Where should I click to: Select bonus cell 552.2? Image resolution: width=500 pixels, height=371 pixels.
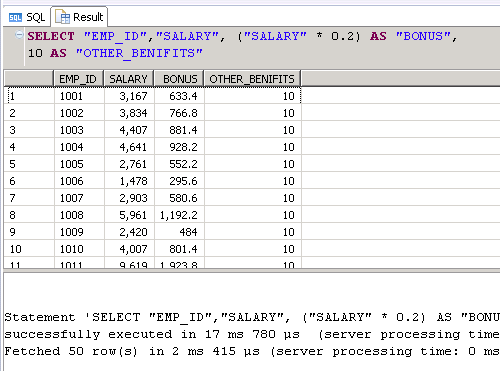179,164
